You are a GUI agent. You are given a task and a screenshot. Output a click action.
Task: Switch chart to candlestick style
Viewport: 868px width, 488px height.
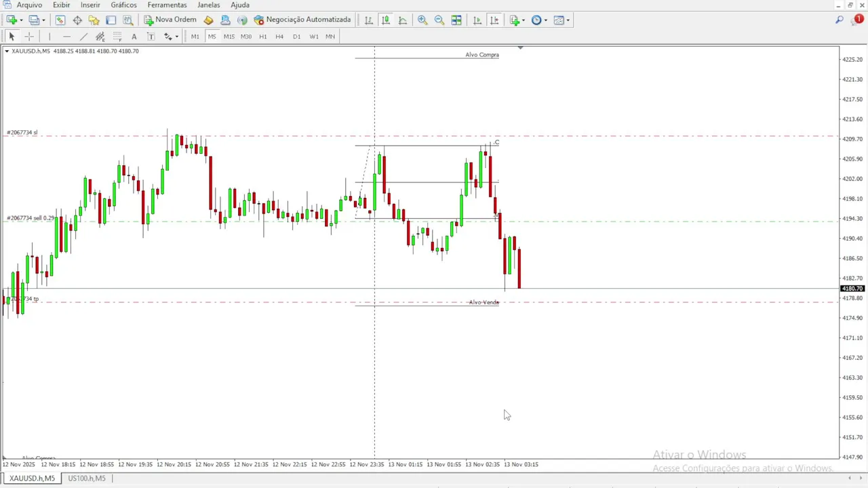[386, 20]
